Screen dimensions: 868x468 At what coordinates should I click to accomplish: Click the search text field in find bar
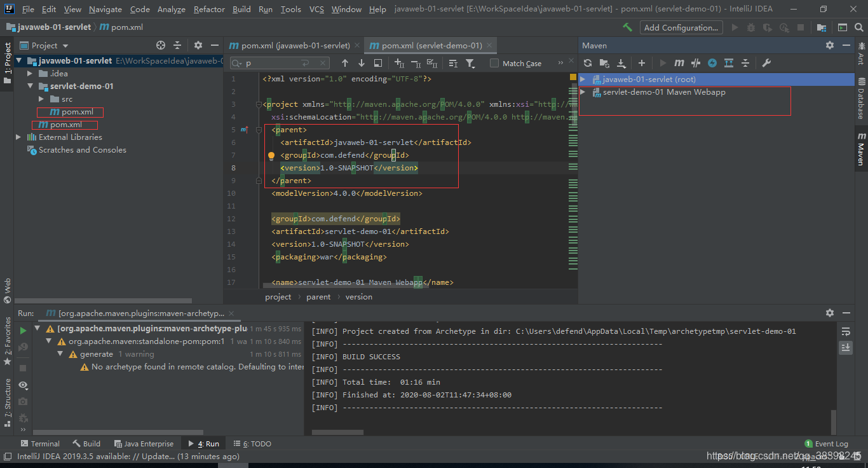coord(280,63)
